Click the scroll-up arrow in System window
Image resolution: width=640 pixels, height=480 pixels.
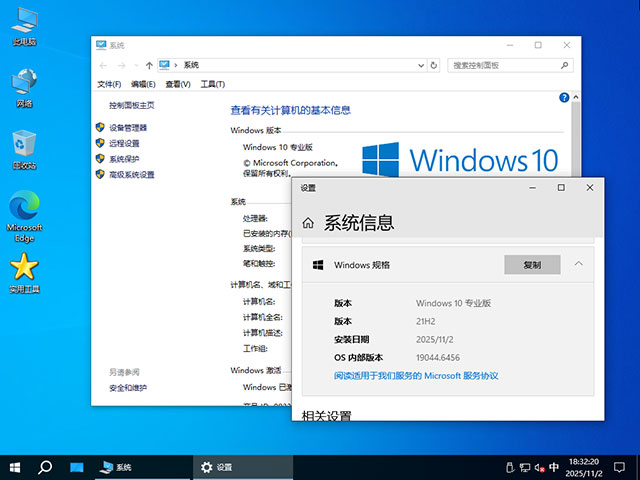(576, 97)
